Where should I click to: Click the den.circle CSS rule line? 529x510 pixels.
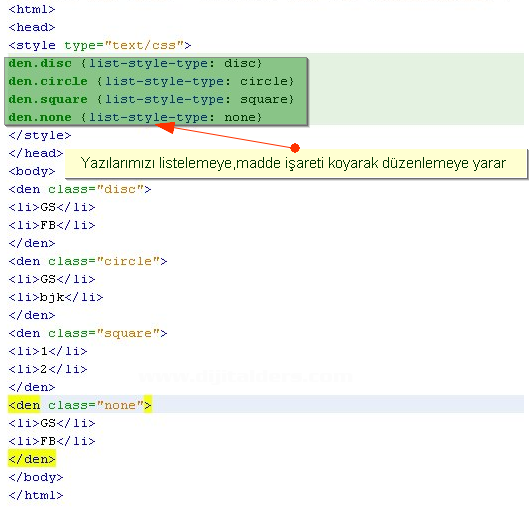pyautogui.click(x=151, y=81)
